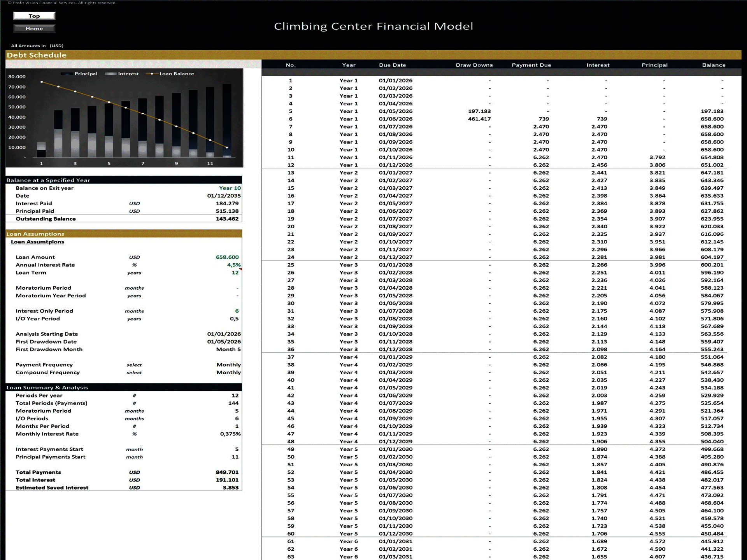Screen dimensions: 747x560
Task: Toggle the Interest series in chart legend
Action: [x=128, y=73]
